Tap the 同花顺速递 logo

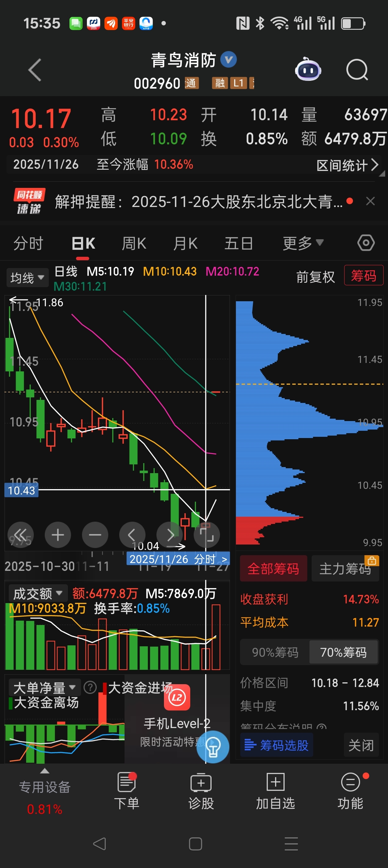tap(29, 202)
